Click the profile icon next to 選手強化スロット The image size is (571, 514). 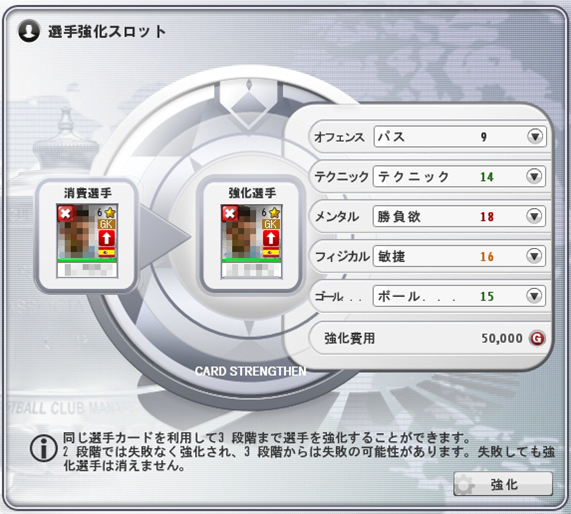[29, 31]
